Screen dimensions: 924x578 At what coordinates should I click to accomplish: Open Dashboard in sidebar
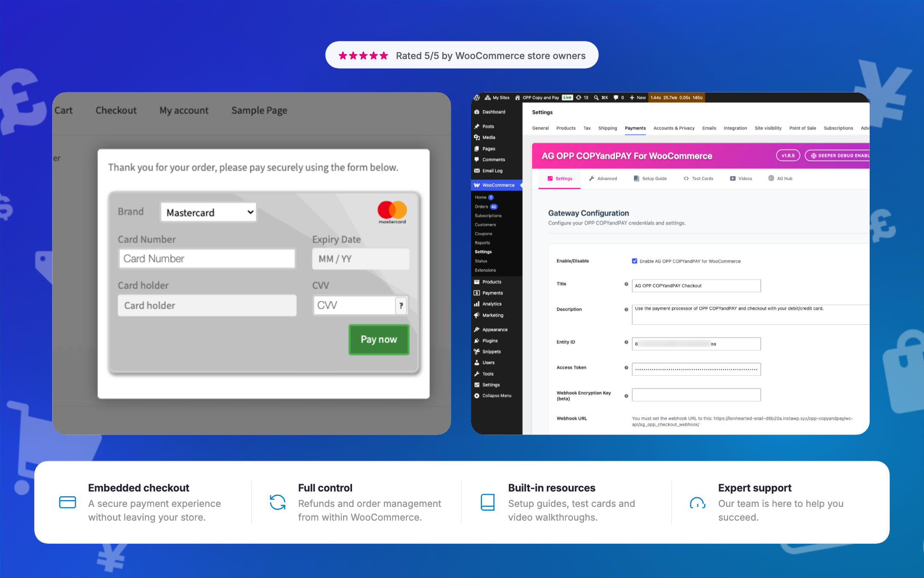click(x=494, y=112)
